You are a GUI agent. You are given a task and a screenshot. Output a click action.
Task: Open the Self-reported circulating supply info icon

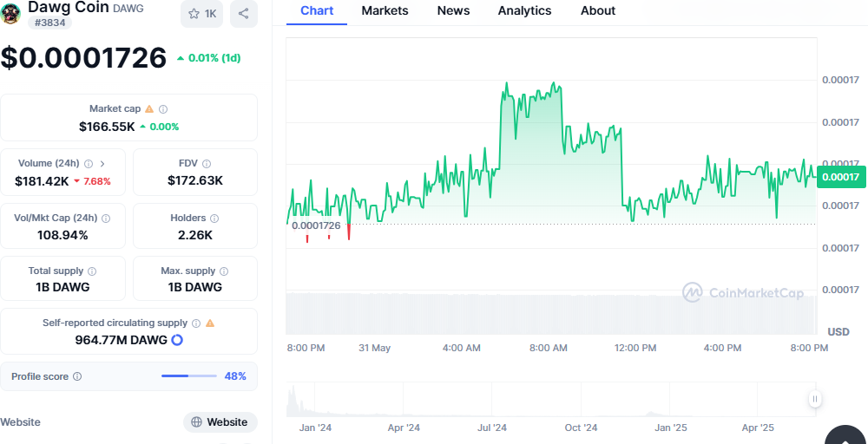coord(196,323)
